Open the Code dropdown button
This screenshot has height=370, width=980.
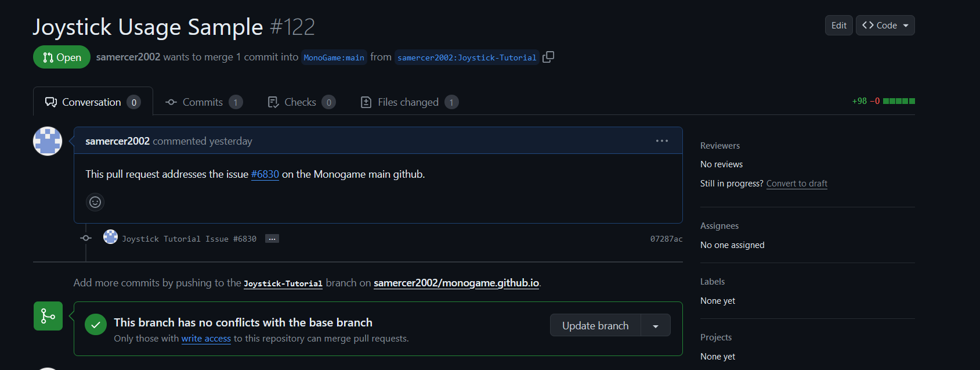point(885,26)
